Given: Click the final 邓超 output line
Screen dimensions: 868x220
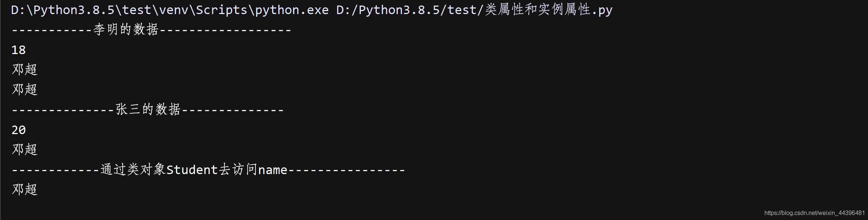Looking at the screenshot, I should click(25, 190).
